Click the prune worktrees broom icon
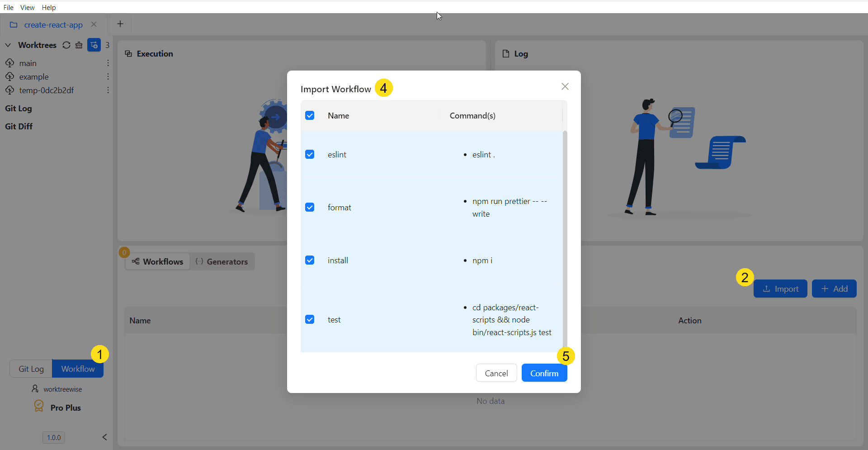The image size is (868, 450). tap(79, 45)
